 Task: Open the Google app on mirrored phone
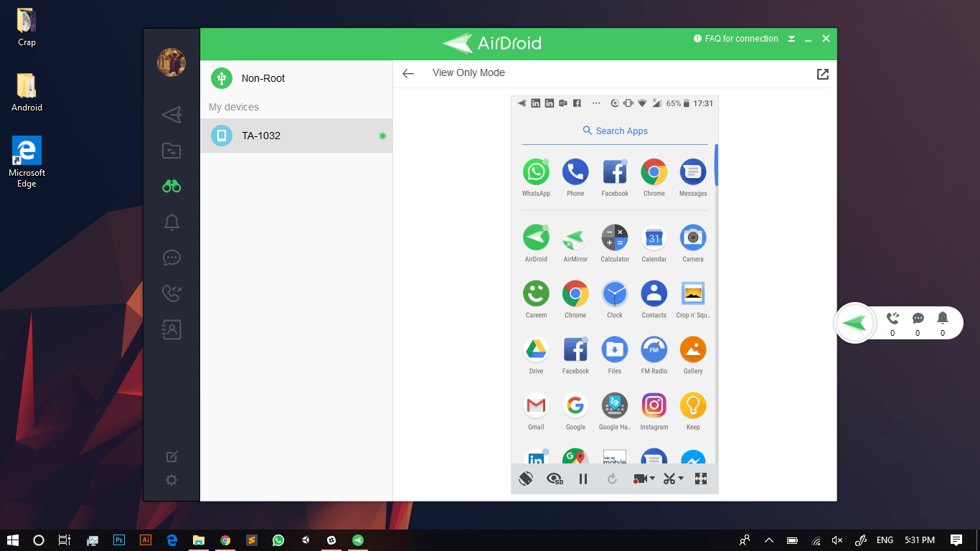(x=575, y=411)
